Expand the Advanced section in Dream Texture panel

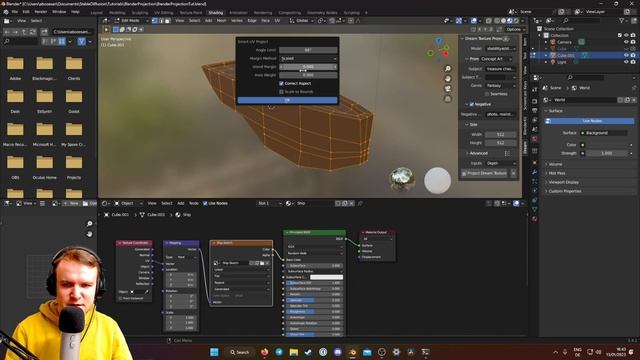[478, 153]
